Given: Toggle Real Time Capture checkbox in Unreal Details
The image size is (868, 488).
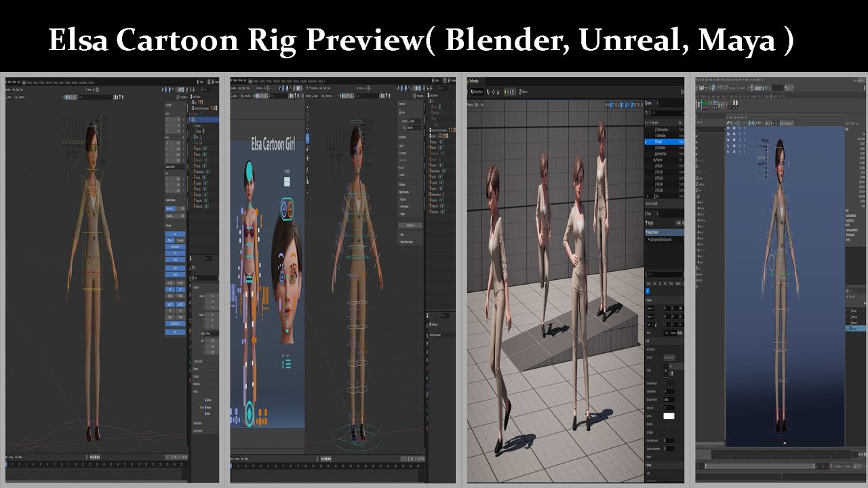Looking at the screenshot, I should [665, 348].
